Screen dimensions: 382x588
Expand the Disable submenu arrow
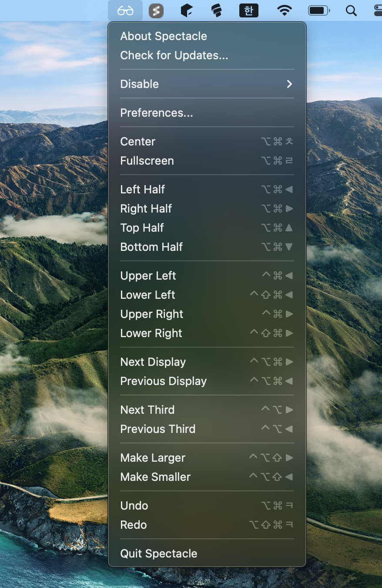289,84
